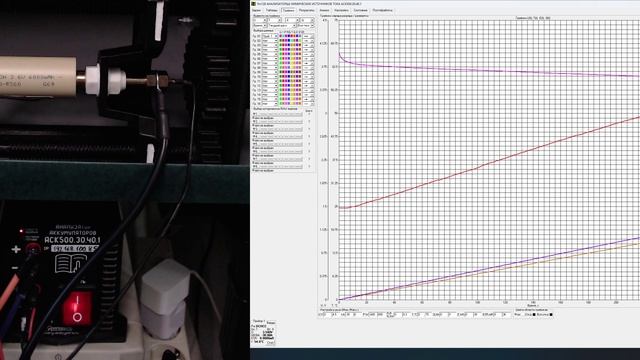Toggle the checkbox under RAM task №3
This screenshot has height=360, width=640.
point(253,133)
